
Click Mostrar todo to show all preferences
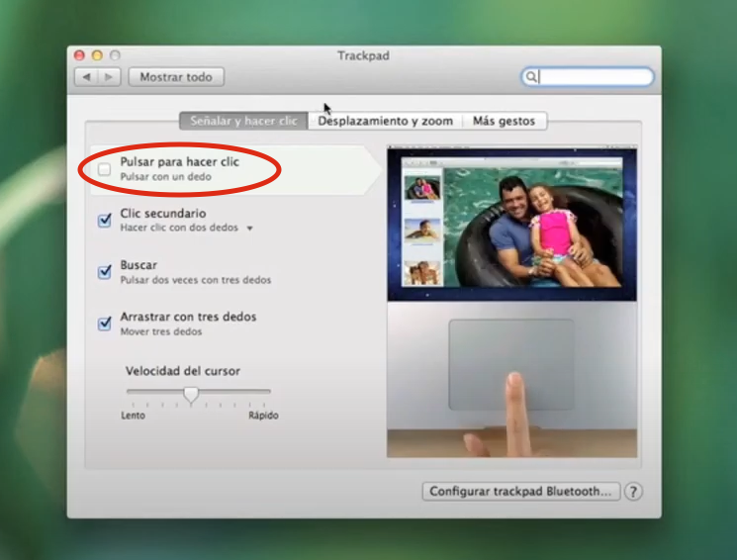(176, 77)
